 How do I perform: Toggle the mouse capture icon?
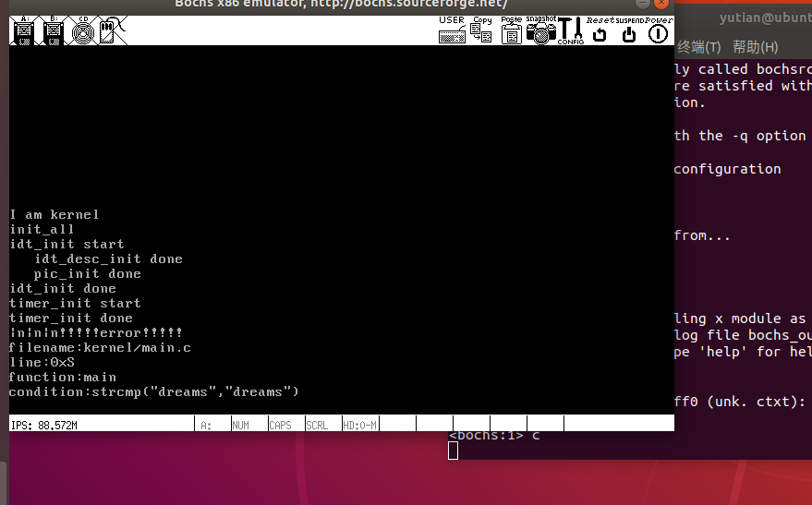coord(110,30)
